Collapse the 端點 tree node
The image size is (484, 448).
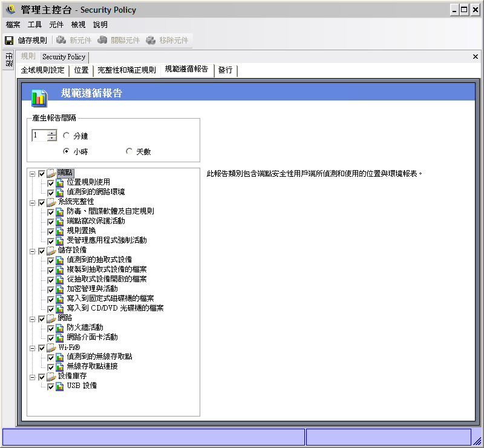pyautogui.click(x=33, y=174)
